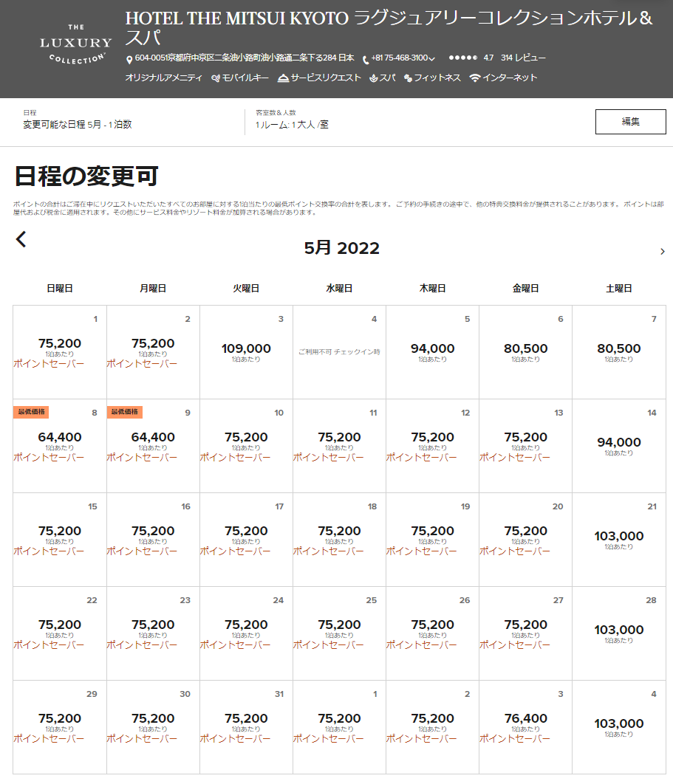
Task: Click the fitness icon
Action: (408, 78)
